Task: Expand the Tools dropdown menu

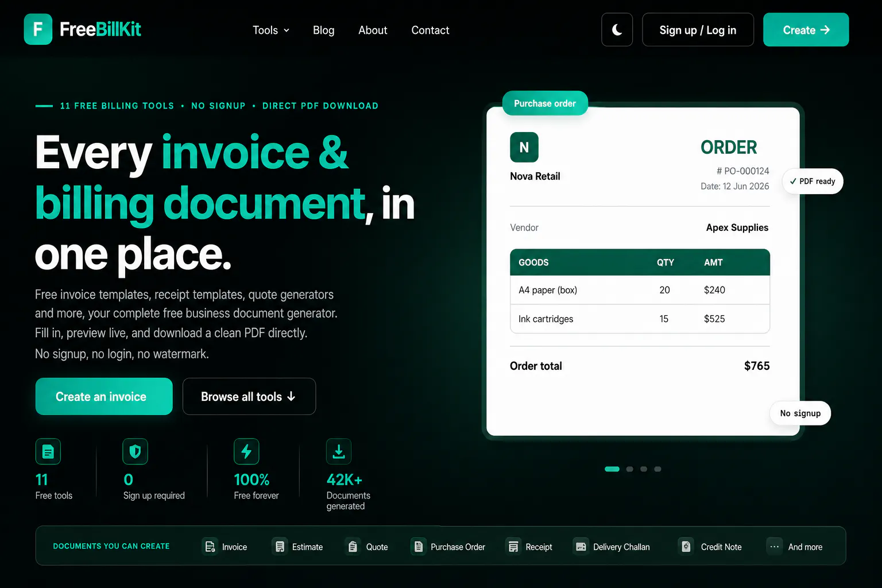Action: tap(271, 30)
